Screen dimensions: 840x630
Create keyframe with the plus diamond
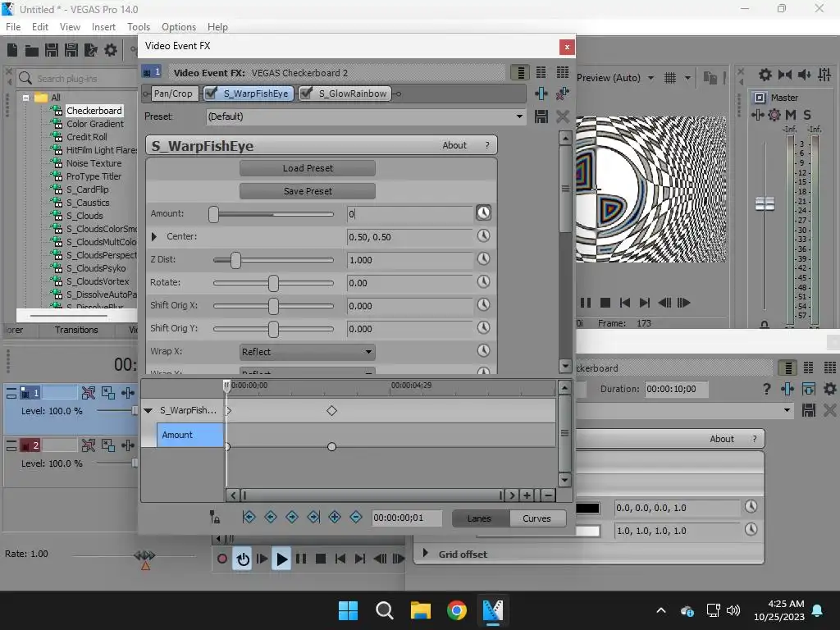[335, 517]
